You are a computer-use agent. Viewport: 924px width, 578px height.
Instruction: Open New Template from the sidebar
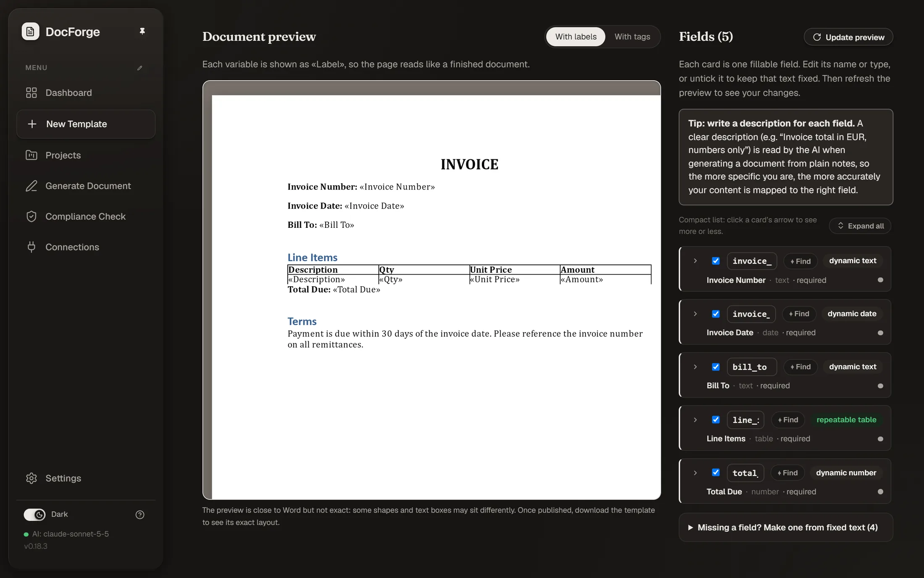(86, 124)
